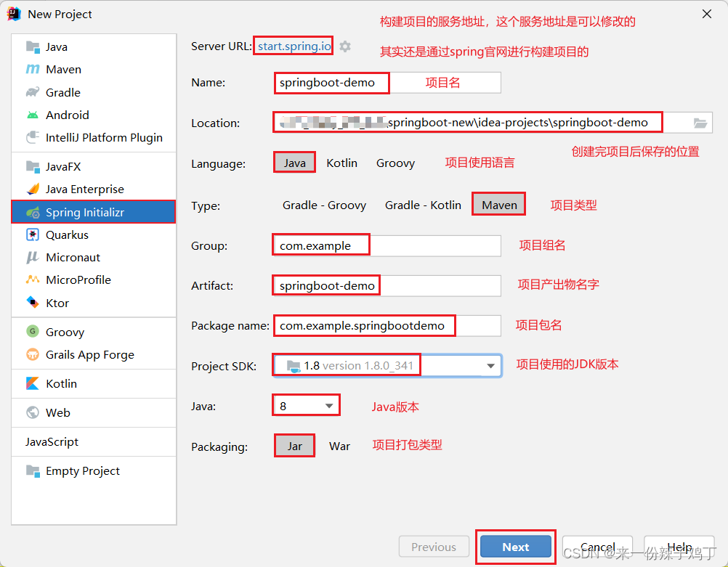
Task: Click the Micronaut mu icon
Action: point(32,258)
